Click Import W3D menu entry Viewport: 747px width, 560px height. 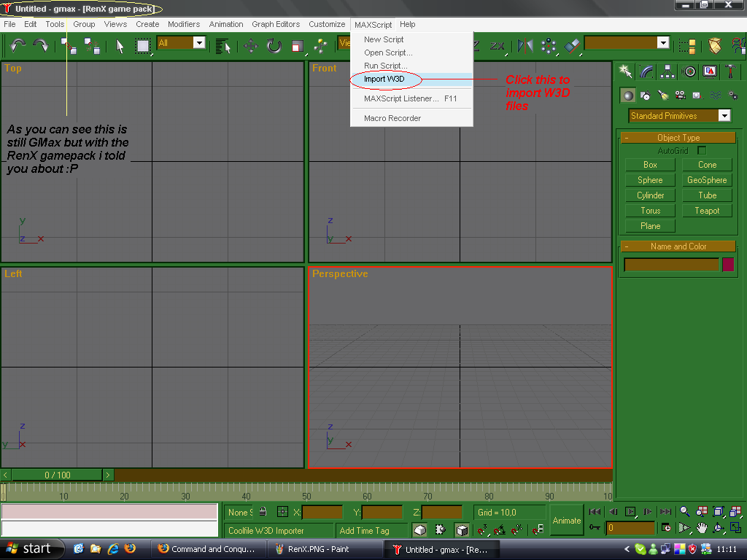click(x=384, y=79)
